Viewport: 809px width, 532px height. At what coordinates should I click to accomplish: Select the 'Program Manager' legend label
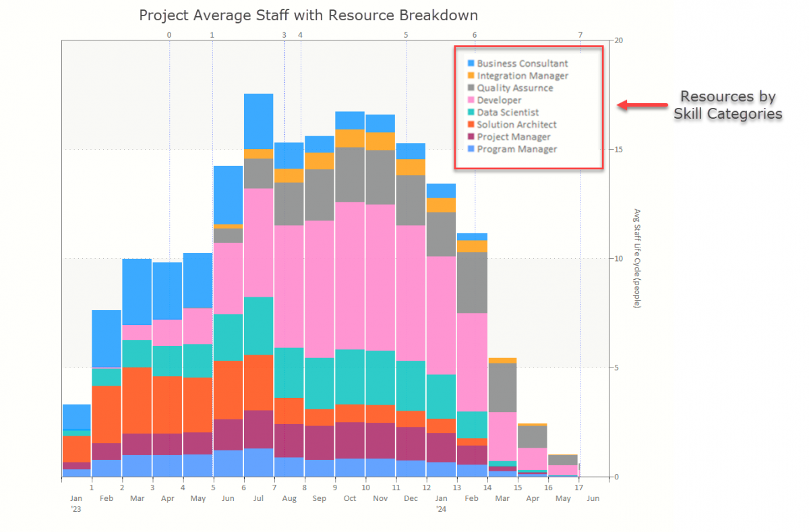(x=517, y=149)
